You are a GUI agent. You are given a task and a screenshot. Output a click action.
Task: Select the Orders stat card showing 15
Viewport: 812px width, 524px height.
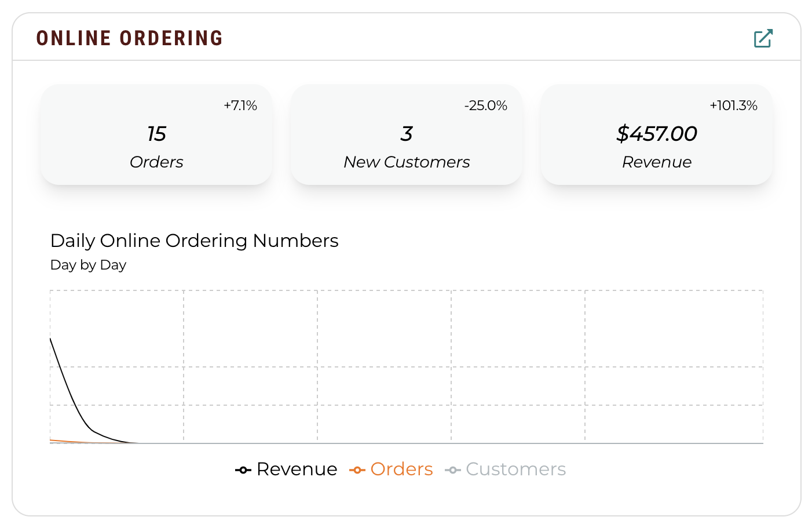click(156, 134)
